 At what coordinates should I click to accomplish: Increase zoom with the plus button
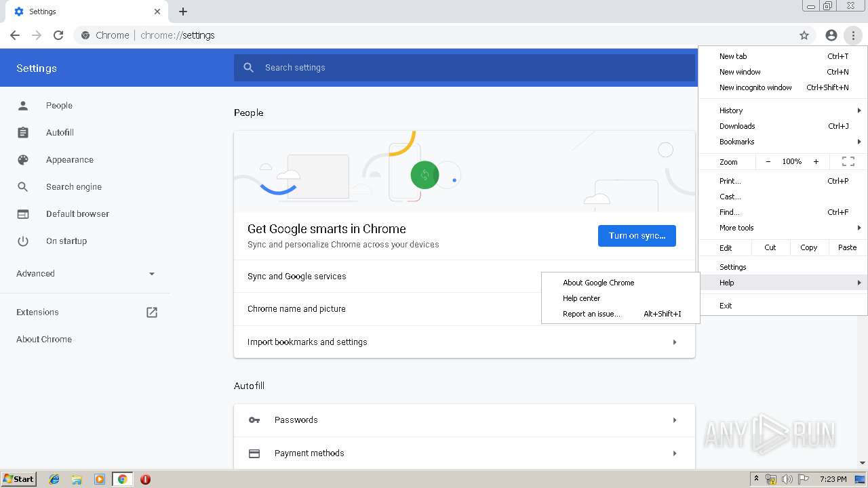(x=816, y=161)
